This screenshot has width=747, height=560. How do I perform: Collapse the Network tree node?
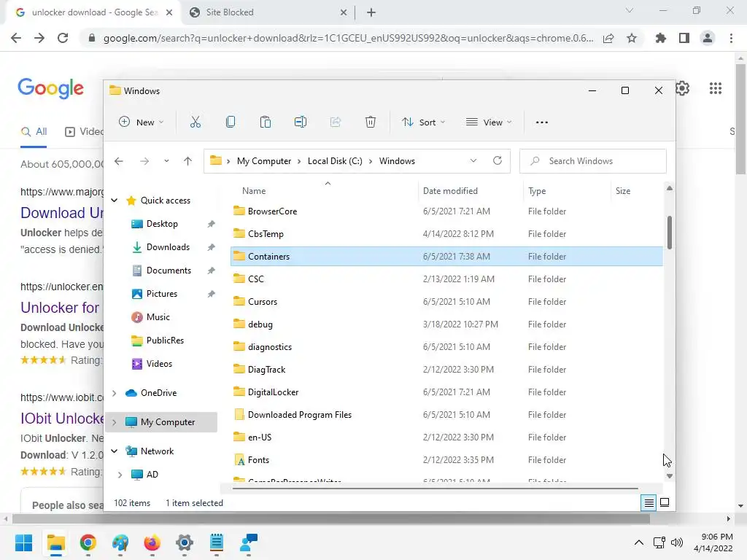click(115, 451)
